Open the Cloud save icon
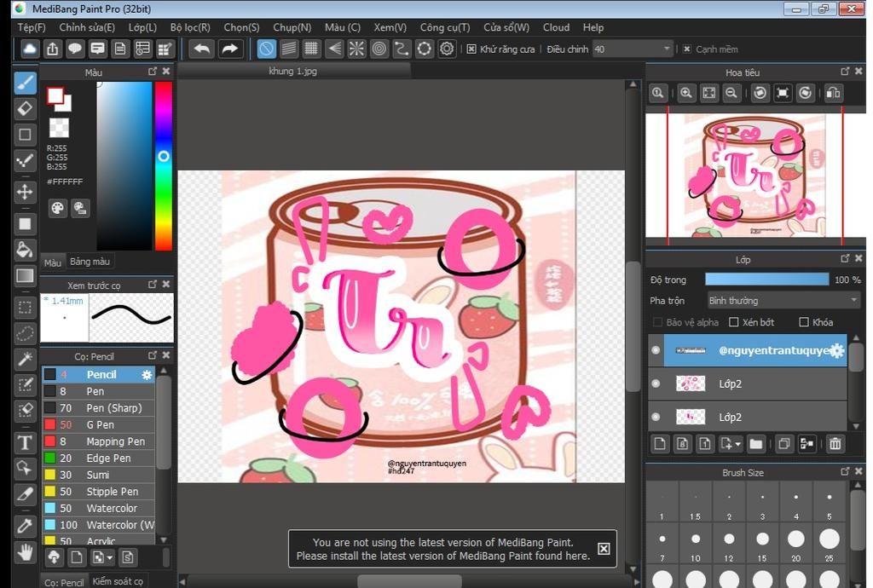This screenshot has height=588, width=873. pyautogui.click(x=30, y=49)
